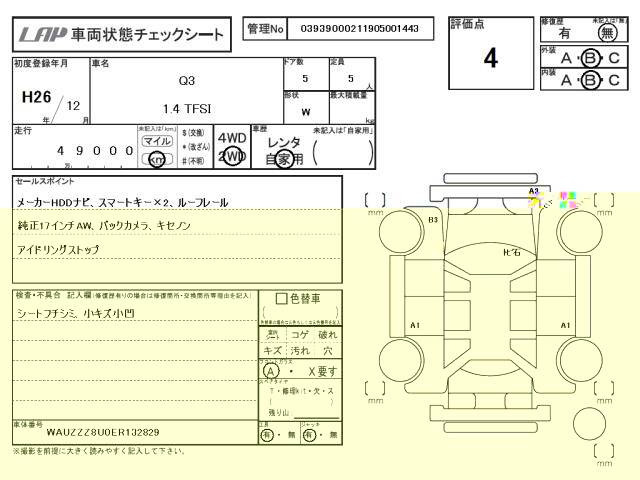Click the 管理No number field
The height and width of the screenshot is (480, 640).
coord(359,30)
